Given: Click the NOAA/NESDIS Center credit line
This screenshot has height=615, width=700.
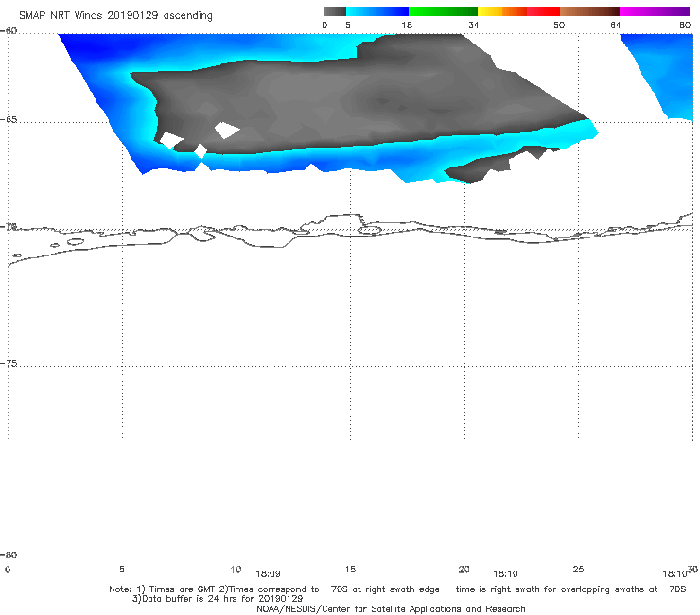Looking at the screenshot, I should pyautogui.click(x=391, y=608).
